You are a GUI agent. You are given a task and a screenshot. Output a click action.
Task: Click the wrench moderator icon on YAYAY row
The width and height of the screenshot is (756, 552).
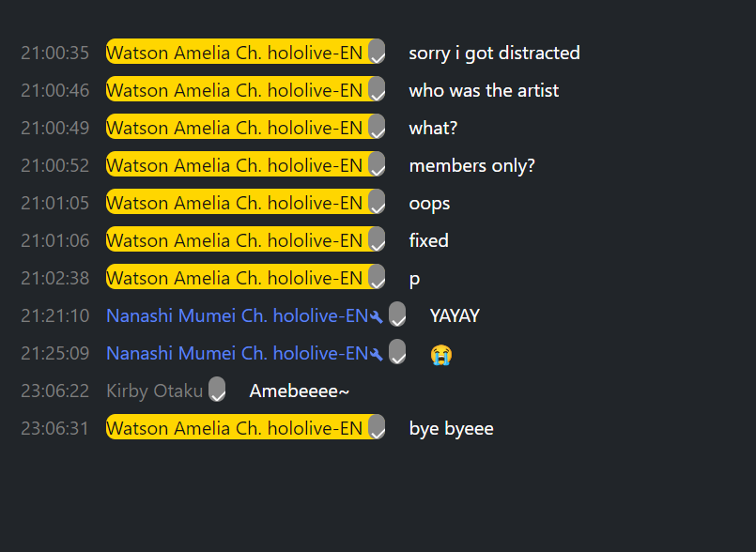pos(376,316)
